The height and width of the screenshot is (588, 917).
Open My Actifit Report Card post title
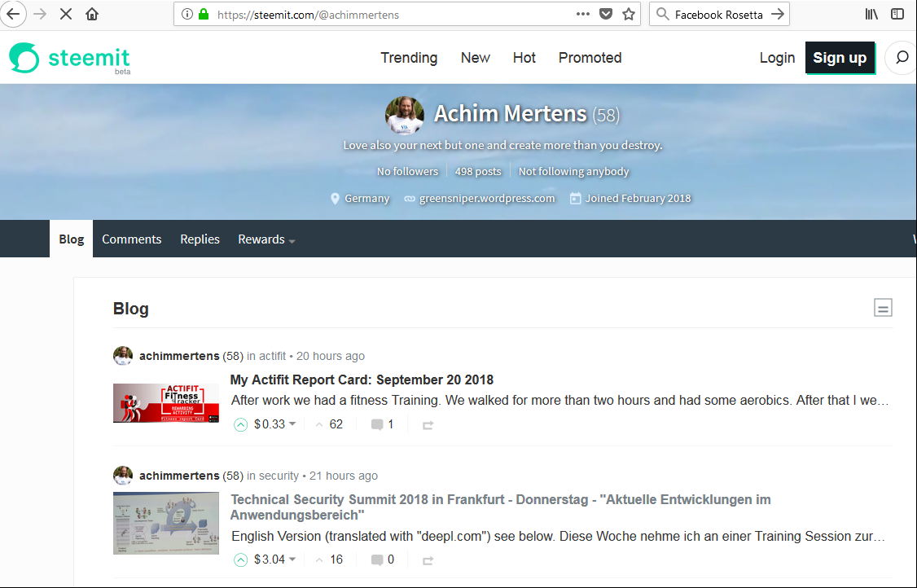tap(362, 380)
